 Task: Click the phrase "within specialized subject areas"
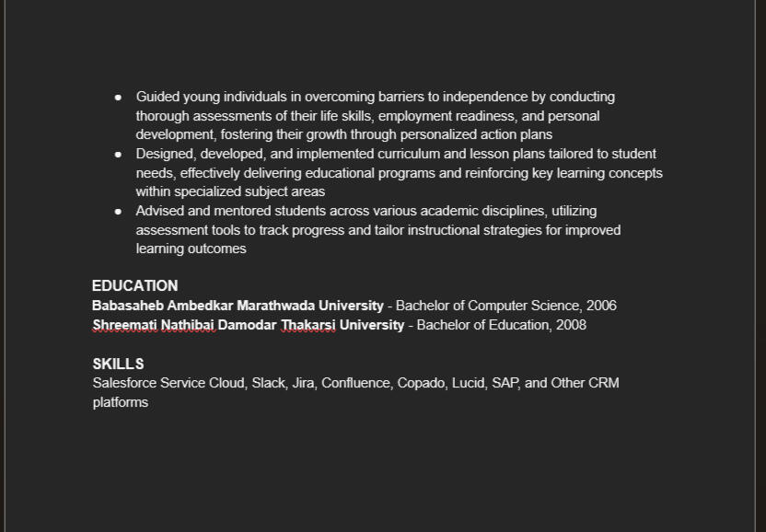pyautogui.click(x=230, y=191)
